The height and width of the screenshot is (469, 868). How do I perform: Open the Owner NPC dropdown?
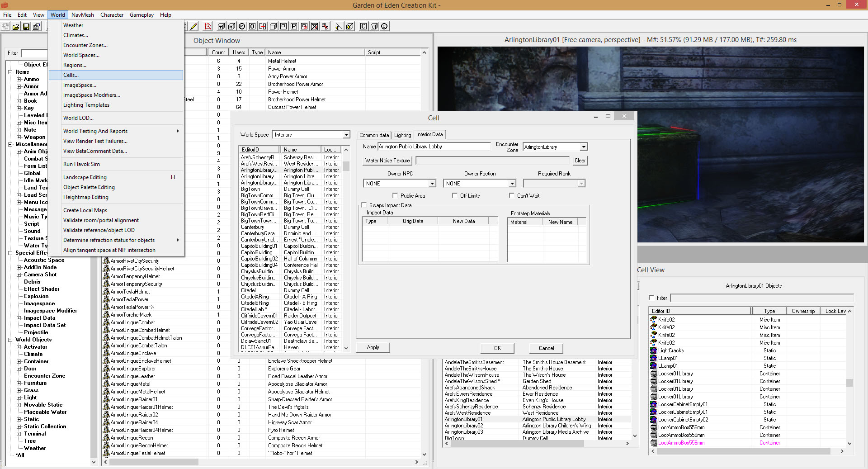[x=432, y=183]
